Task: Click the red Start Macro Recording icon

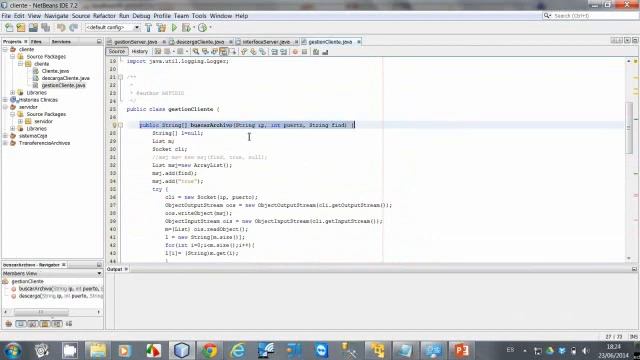Action: pos(295,52)
